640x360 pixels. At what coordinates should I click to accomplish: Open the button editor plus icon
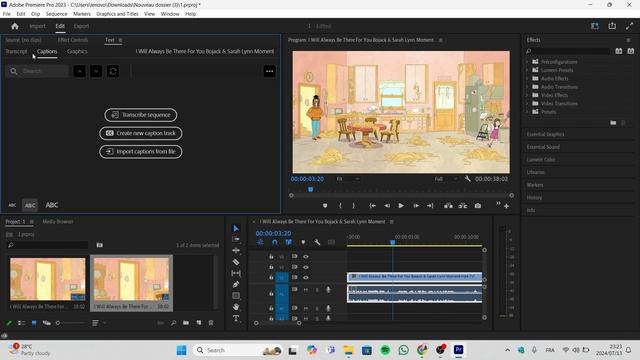(507, 206)
